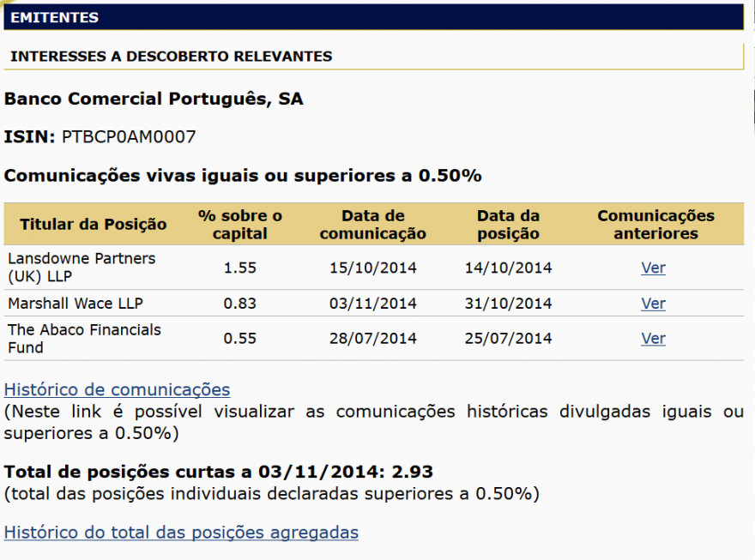Screen dimensions: 755x560
Task: Open Histórico do total das posições agregadas
Action: pos(181,532)
